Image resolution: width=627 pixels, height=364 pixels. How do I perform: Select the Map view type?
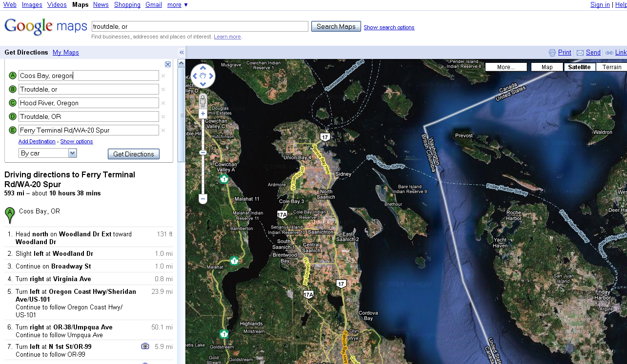click(x=547, y=67)
